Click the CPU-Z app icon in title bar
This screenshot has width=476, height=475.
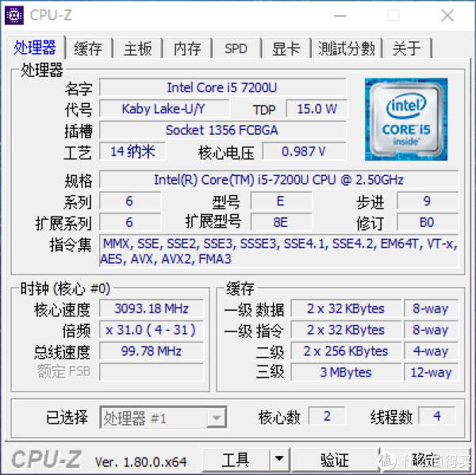click(x=14, y=15)
